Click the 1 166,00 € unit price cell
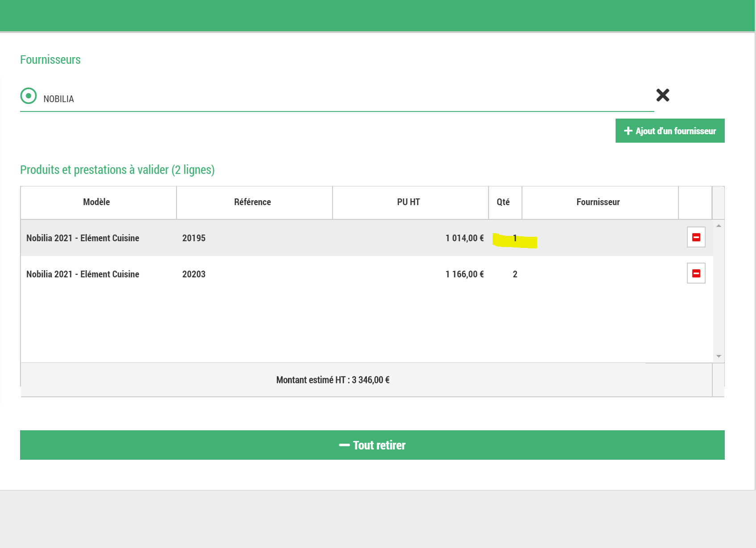The image size is (756, 548). pos(464,274)
